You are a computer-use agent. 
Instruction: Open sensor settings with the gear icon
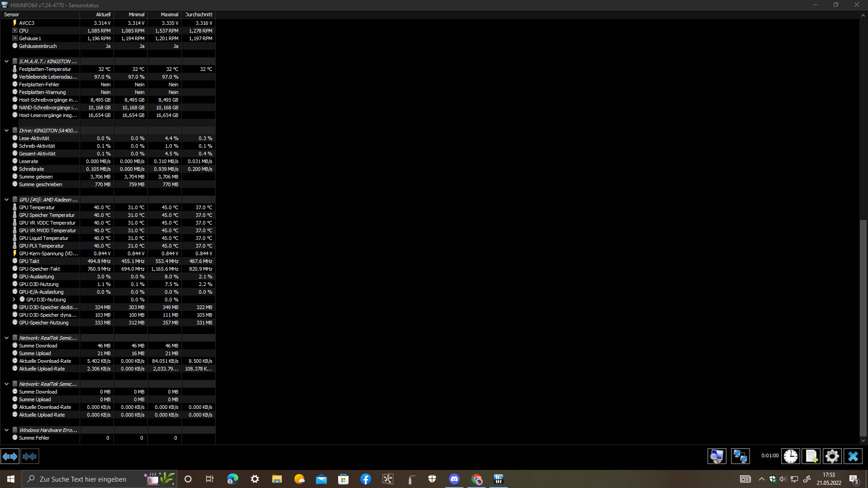[832, 456]
